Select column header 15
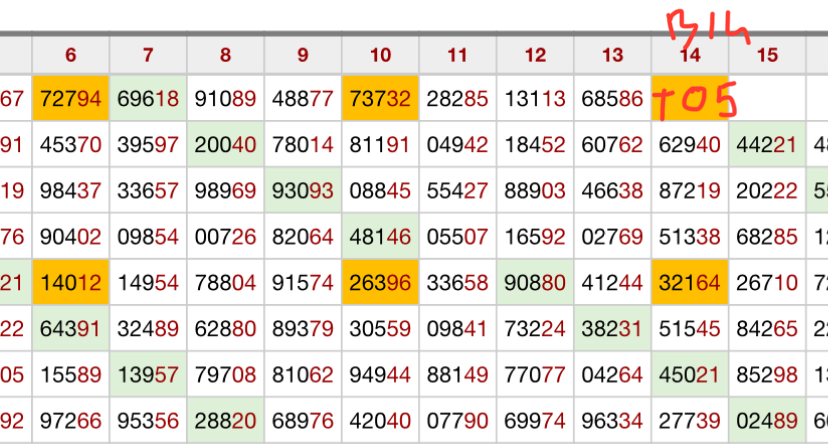The height and width of the screenshot is (444, 828). [x=767, y=55]
